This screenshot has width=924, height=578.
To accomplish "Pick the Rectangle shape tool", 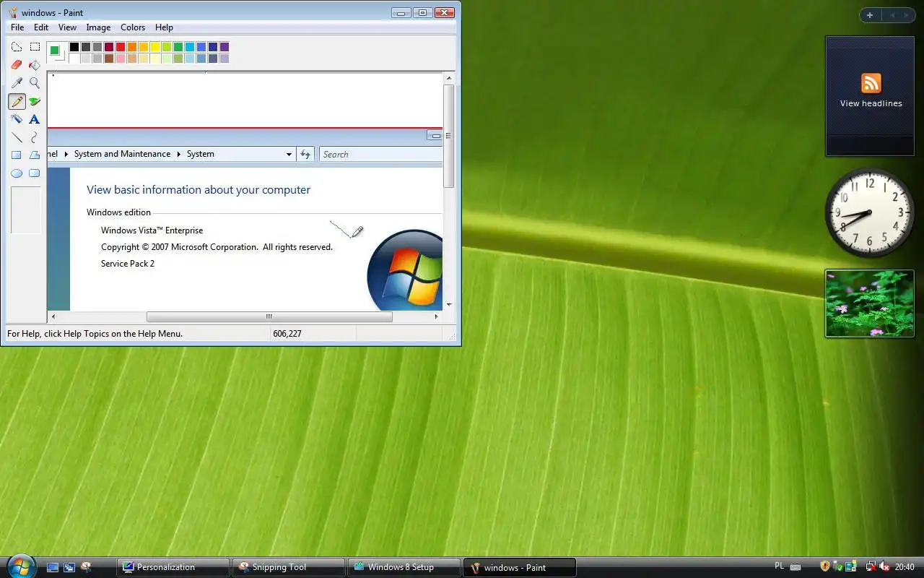I will pos(17,155).
